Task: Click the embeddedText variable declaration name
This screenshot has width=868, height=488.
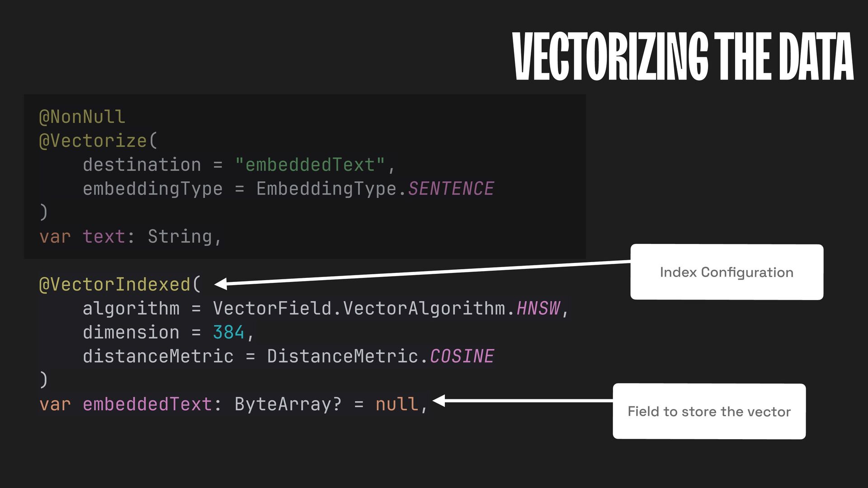Action: pos(147,404)
